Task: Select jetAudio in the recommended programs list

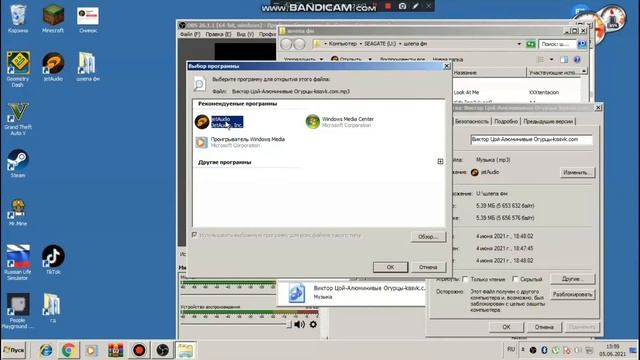Action: (219, 122)
